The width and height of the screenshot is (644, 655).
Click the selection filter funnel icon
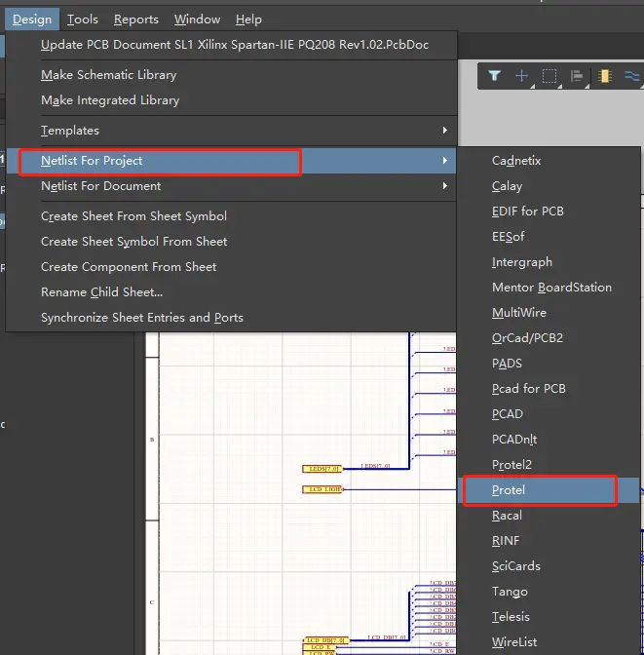pyautogui.click(x=495, y=76)
